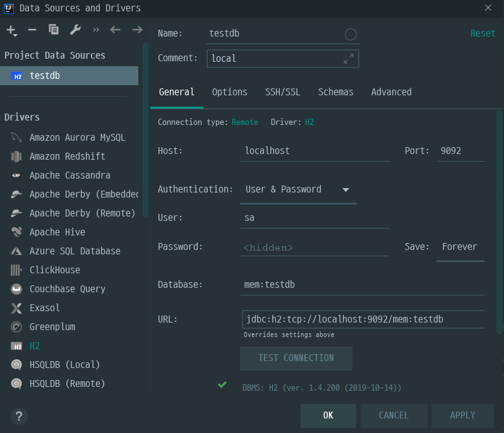The image size is (504, 433).
Task: Show more toolbar actions chevrons
Action: pyautogui.click(x=95, y=30)
